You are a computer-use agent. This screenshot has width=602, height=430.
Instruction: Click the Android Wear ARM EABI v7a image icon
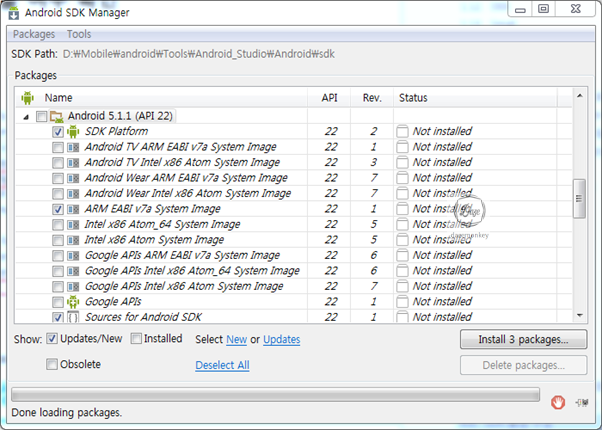[x=73, y=178]
